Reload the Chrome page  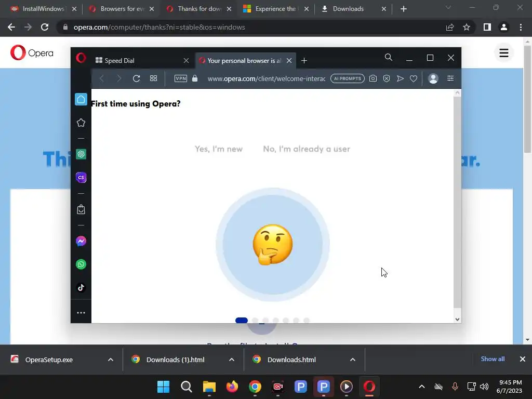coord(45,27)
